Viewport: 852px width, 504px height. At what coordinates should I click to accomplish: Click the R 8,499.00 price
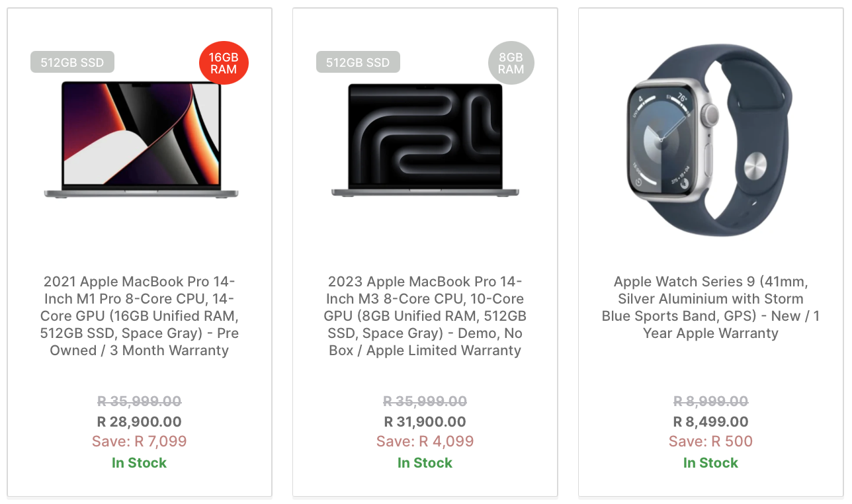tap(711, 421)
